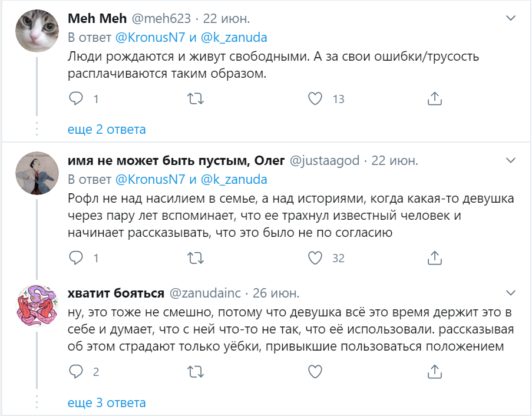The image size is (532, 416).
Task: Expand "еще 2 ответа" replies
Action: (107, 129)
